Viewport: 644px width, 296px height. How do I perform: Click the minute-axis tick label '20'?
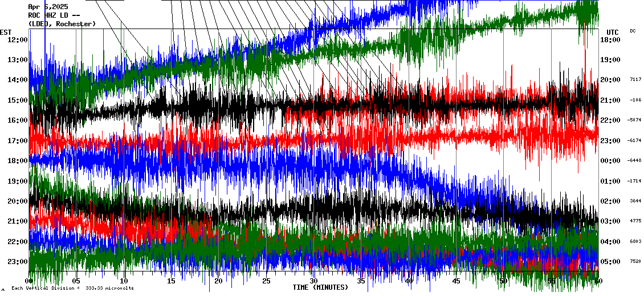coord(218,281)
